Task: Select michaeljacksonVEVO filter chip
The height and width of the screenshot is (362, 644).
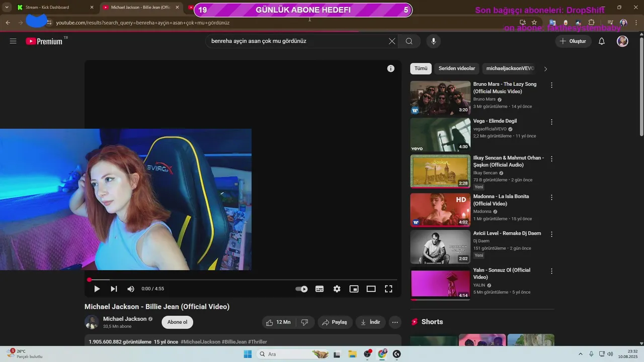Action: (x=510, y=68)
